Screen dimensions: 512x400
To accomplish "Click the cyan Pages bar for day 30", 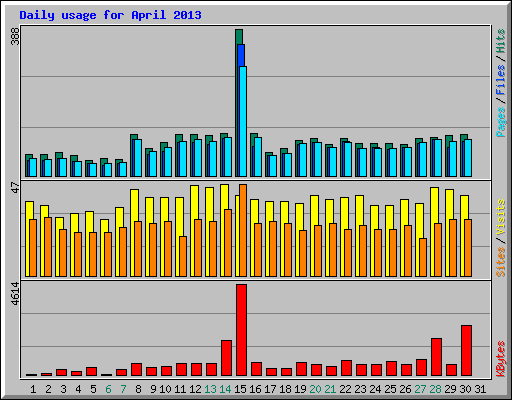I will pyautogui.click(x=468, y=158).
